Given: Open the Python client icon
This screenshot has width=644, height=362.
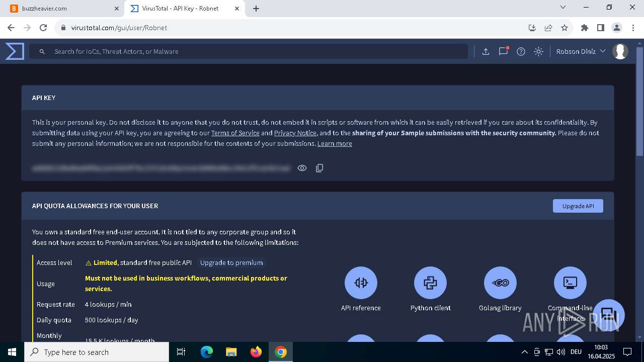Looking at the screenshot, I should [x=430, y=283].
